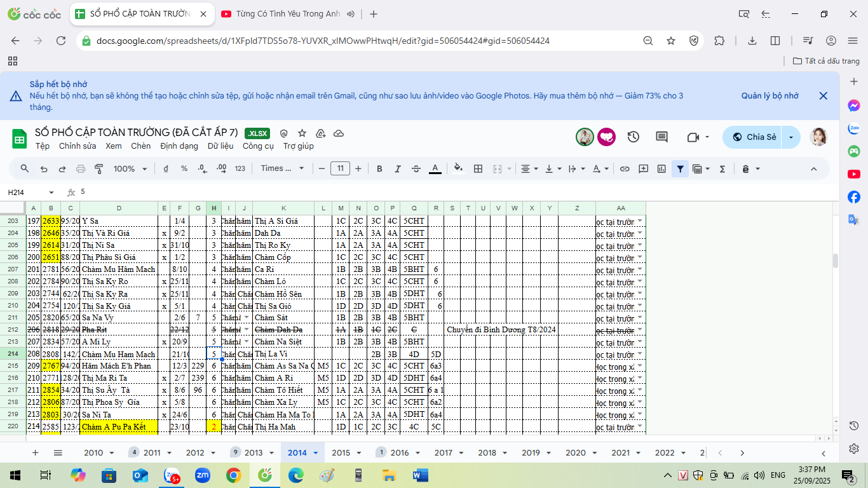Open version history clock icon
868x488 pixels.
click(633, 137)
